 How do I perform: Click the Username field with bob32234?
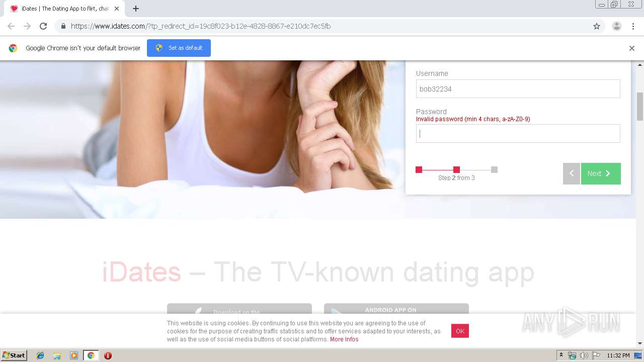coord(518,89)
